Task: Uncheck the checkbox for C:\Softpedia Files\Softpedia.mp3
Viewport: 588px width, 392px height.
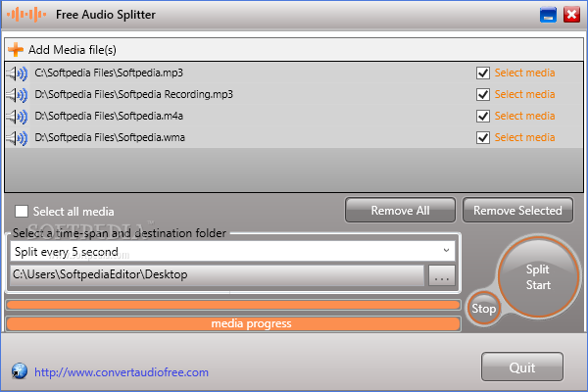Action: coord(482,73)
